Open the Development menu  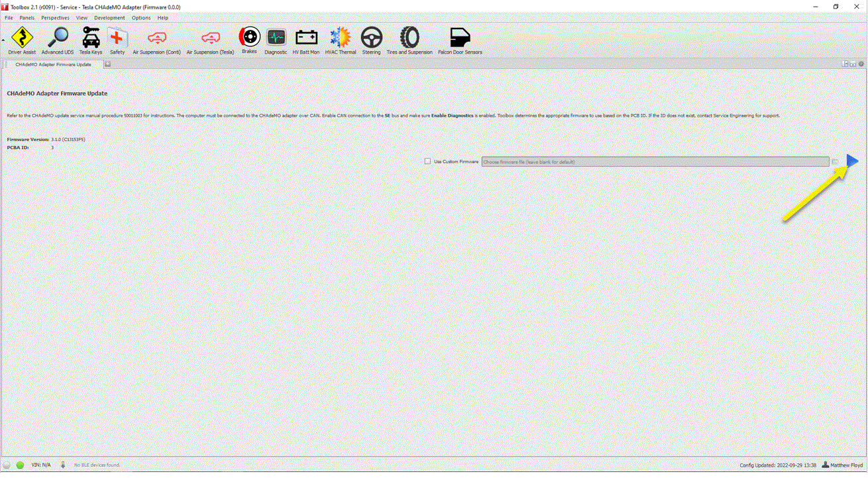pos(109,18)
